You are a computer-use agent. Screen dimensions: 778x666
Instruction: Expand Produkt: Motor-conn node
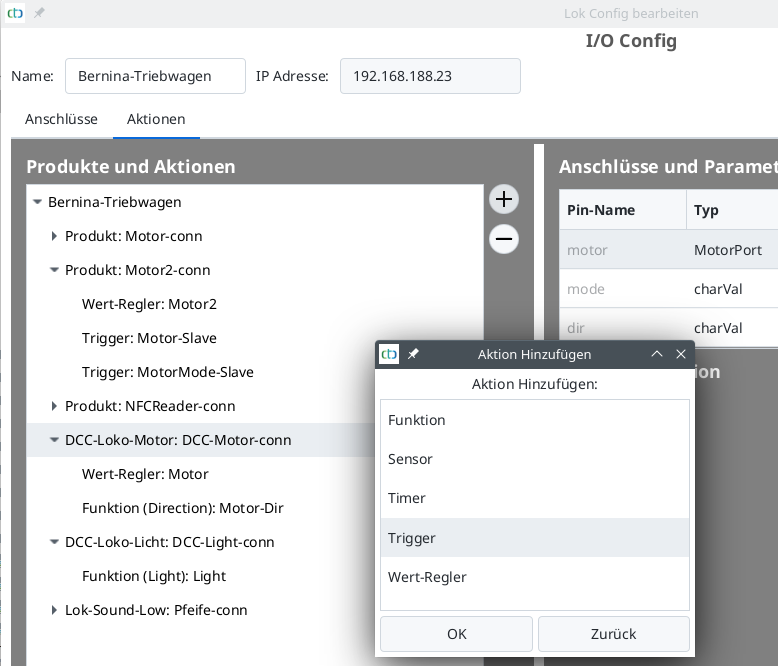[x=54, y=236]
